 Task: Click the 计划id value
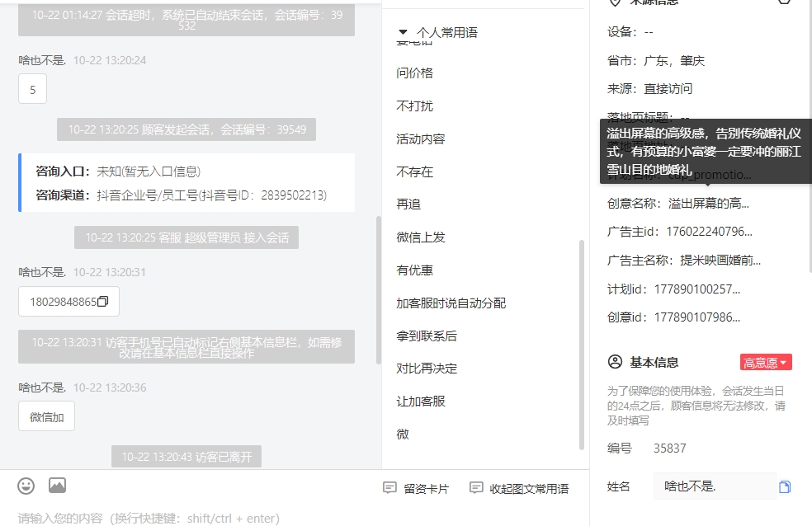tap(697, 289)
